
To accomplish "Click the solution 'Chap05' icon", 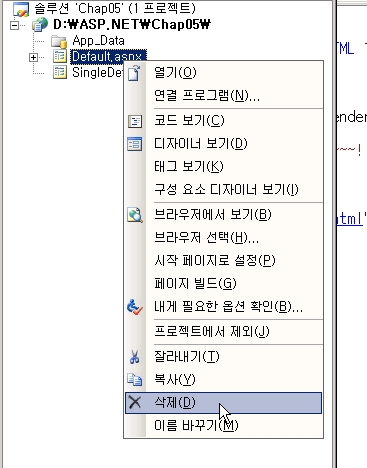I will pos(21,9).
